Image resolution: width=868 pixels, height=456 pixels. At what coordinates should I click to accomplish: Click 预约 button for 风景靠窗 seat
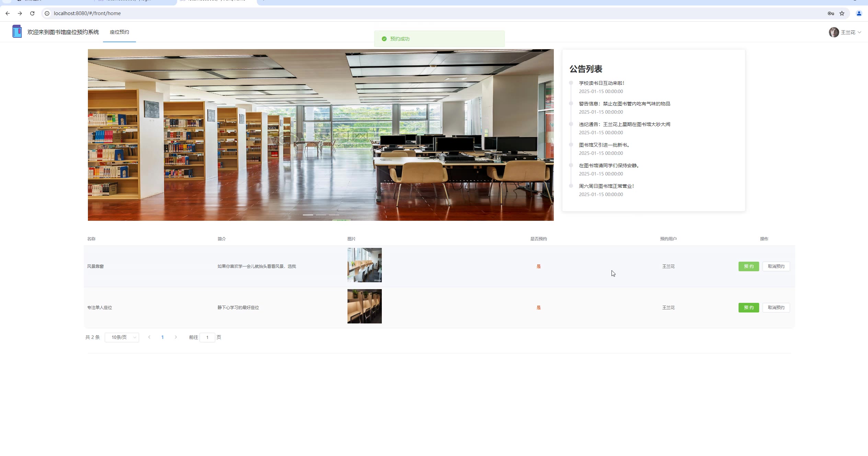[749, 266]
